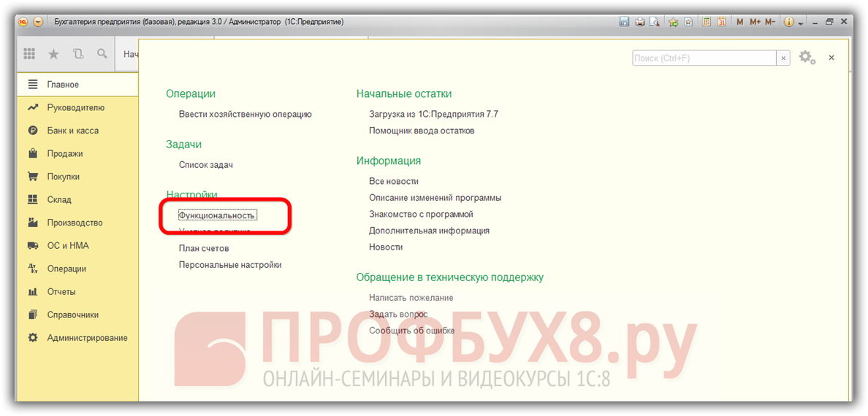Open the Администрирование section
The width and height of the screenshot is (868, 416).
(x=77, y=337)
